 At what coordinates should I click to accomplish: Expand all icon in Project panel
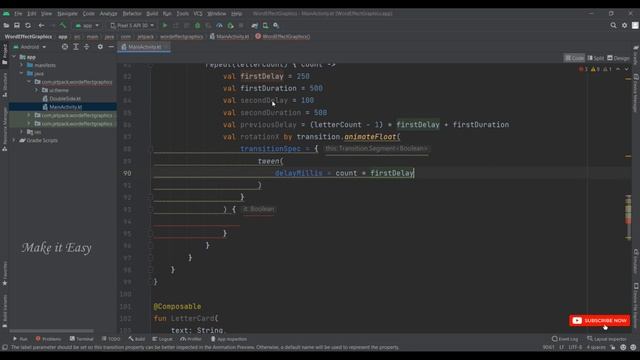76,47
